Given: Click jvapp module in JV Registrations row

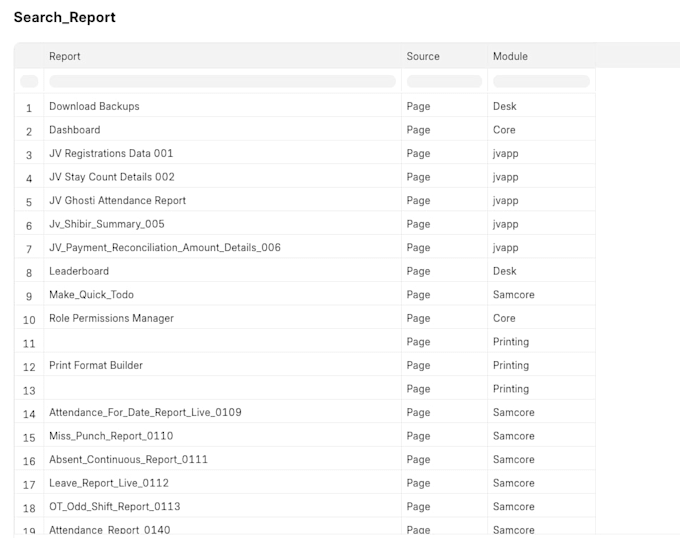Looking at the screenshot, I should pos(505,153).
